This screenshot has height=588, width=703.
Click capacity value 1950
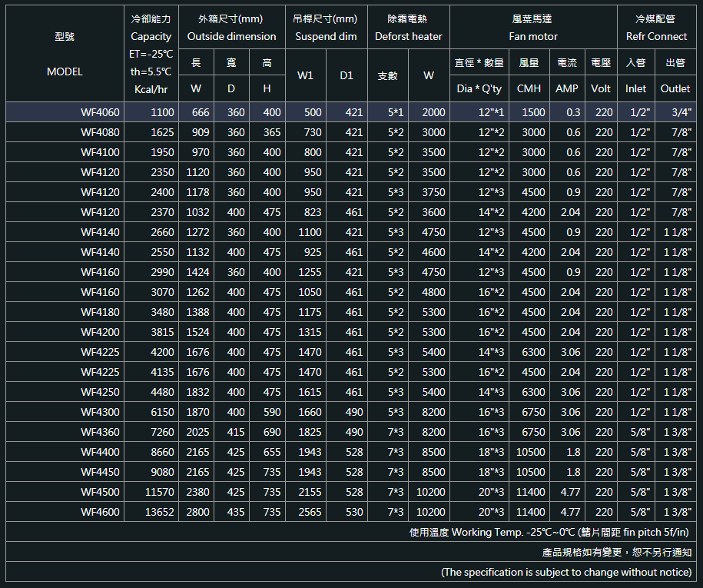point(162,152)
